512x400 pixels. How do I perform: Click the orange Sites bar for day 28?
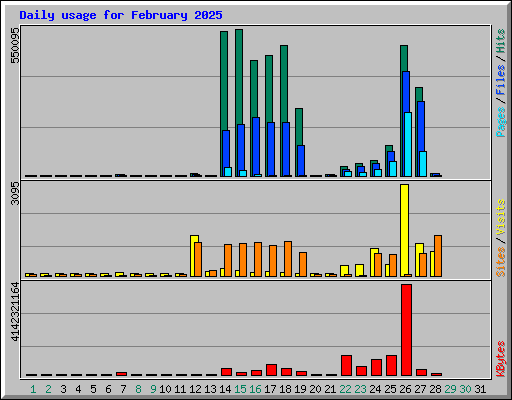click(x=438, y=256)
